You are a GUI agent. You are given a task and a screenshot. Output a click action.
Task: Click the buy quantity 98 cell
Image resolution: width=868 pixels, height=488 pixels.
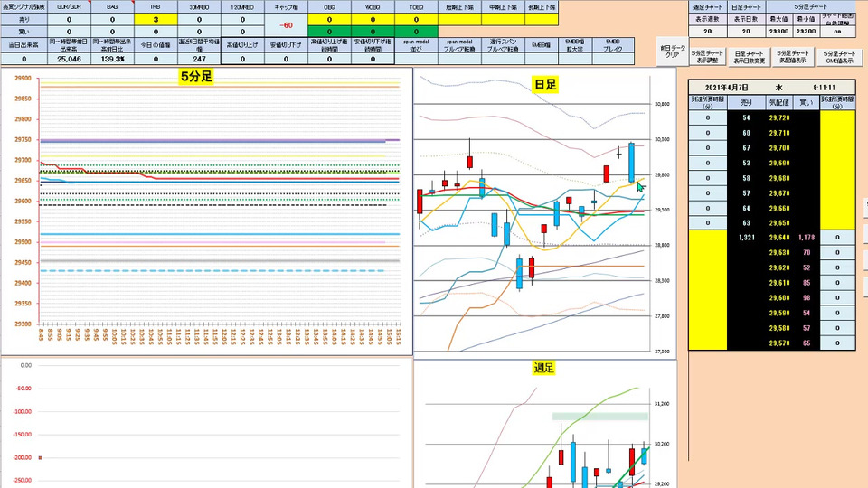pyautogui.click(x=806, y=298)
